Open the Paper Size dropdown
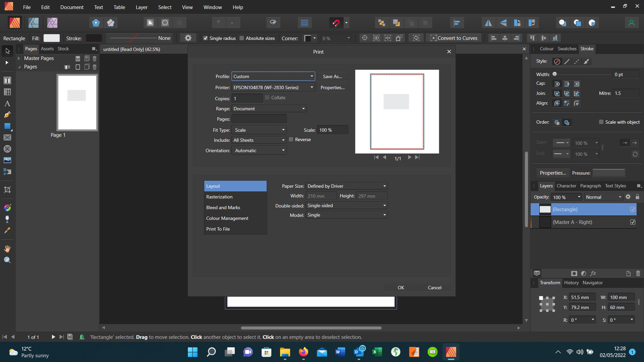The image size is (644, 362). 347,186
